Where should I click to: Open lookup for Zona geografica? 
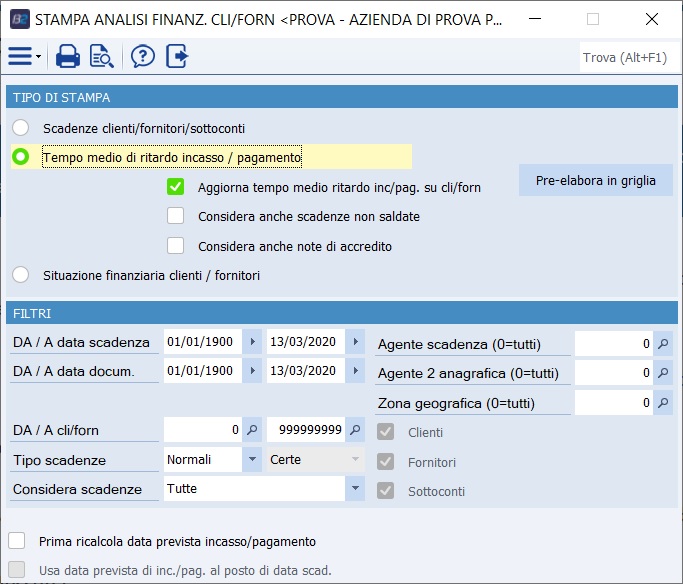pos(663,402)
